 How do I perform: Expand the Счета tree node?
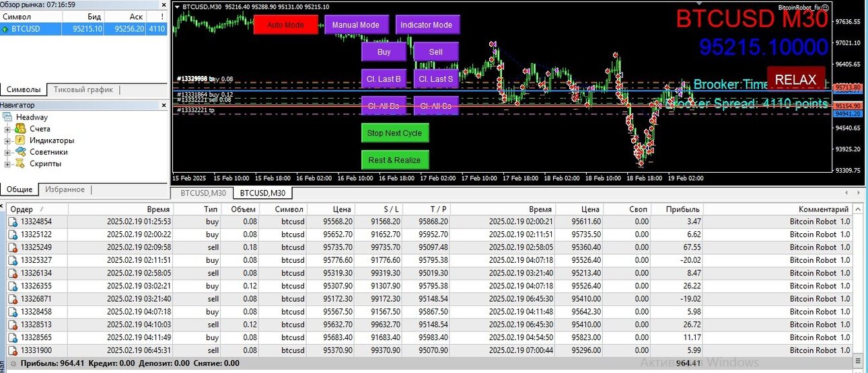[x=7, y=129]
